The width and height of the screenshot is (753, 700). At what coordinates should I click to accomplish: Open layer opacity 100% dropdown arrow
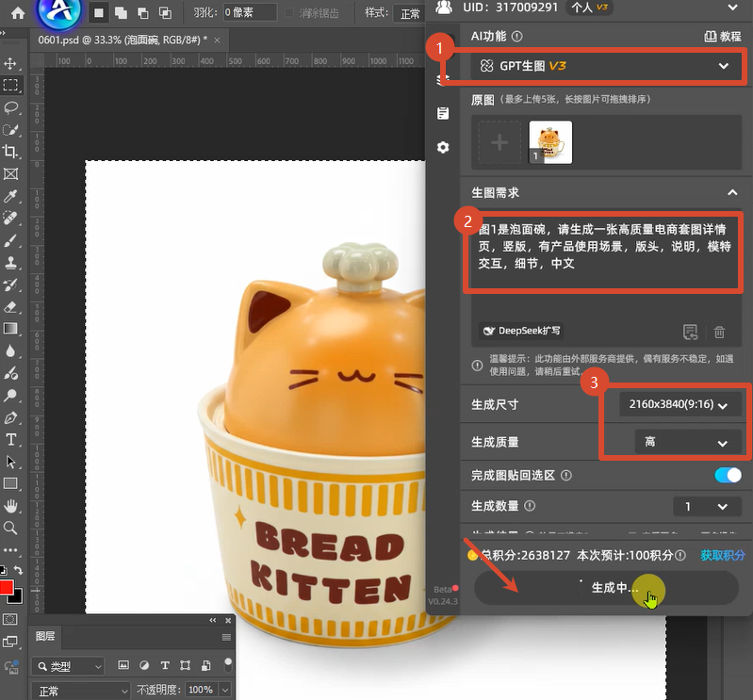(x=224, y=690)
